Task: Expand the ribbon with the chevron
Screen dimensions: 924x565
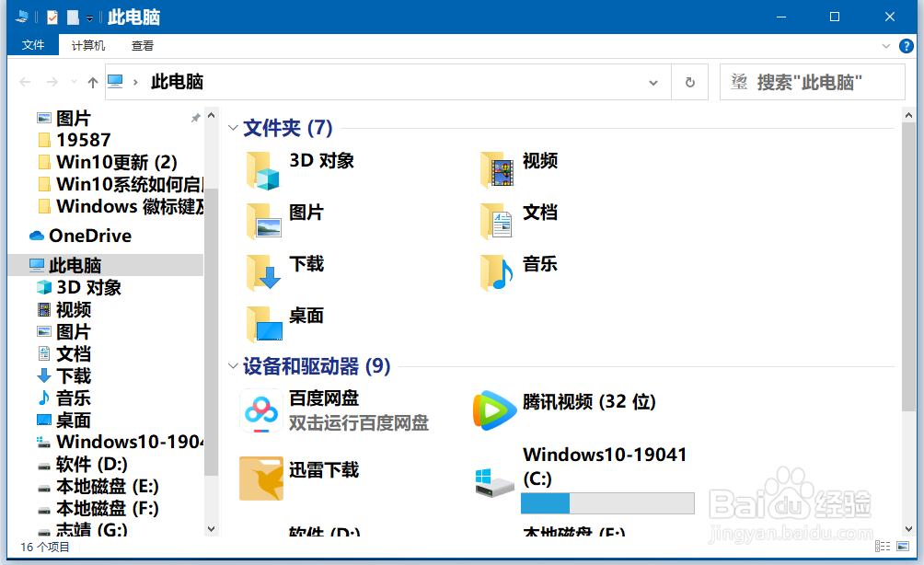Action: pos(886,45)
